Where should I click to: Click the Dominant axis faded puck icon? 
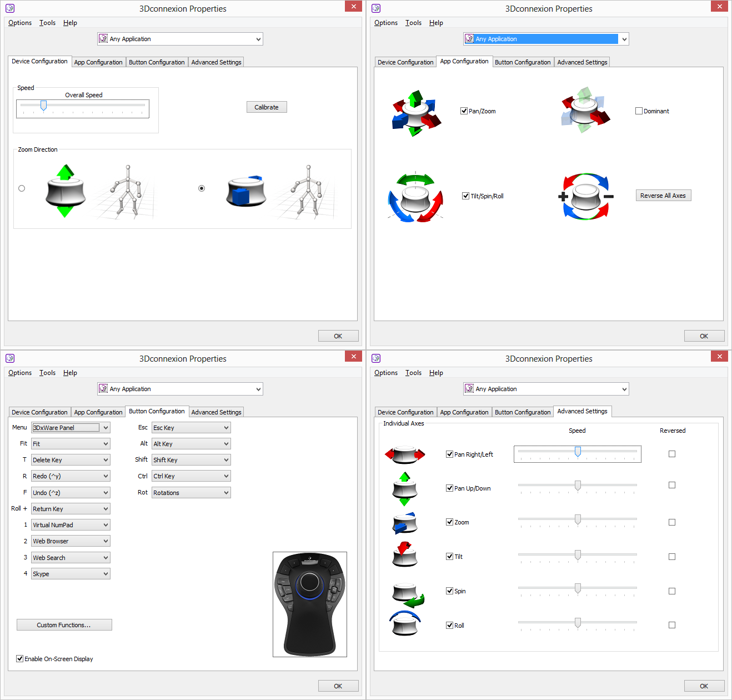tap(585, 110)
